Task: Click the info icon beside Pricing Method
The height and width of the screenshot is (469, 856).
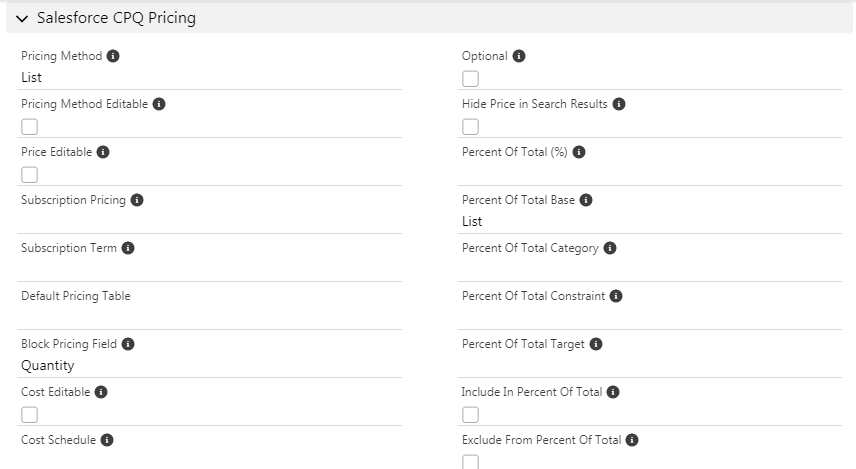Action: point(113,56)
